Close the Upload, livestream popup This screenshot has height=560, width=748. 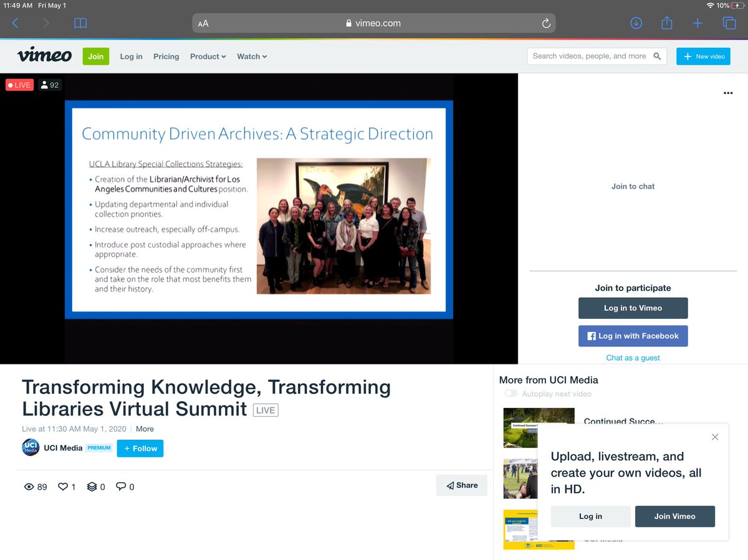pyautogui.click(x=715, y=437)
